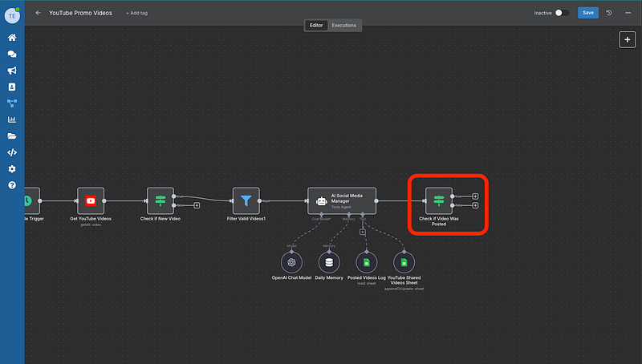
Task: Add node to the Check if New Video false output
Action: [x=197, y=205]
